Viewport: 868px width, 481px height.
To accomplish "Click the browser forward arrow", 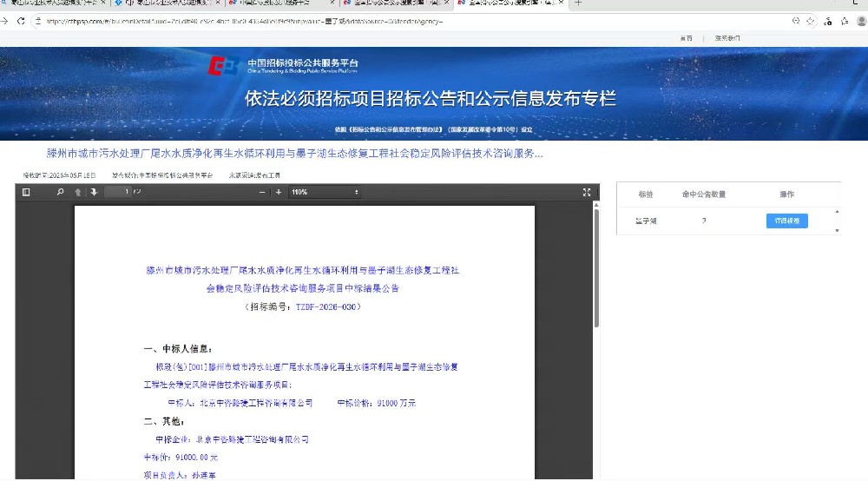I will (x=4, y=21).
